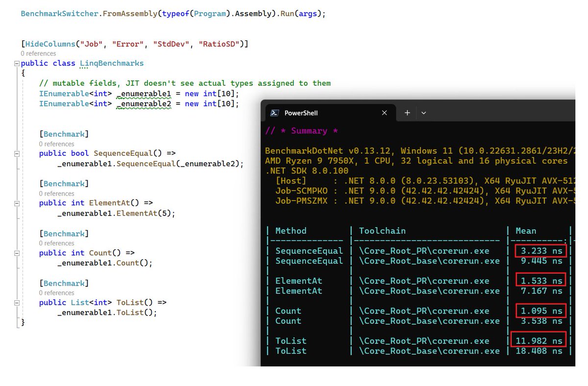This screenshot has height=386, width=588.
Task: Place cursor on the BenchmarkSwitcher line
Action: pos(147,14)
